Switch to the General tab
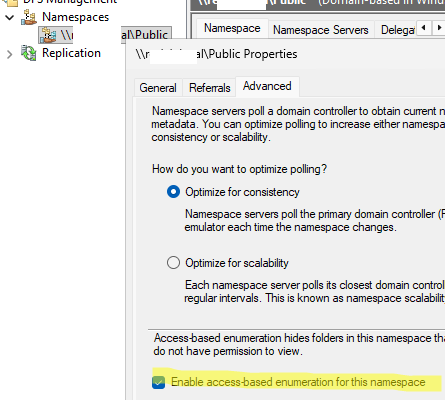Viewport: 445px width, 400px height. coord(158,88)
